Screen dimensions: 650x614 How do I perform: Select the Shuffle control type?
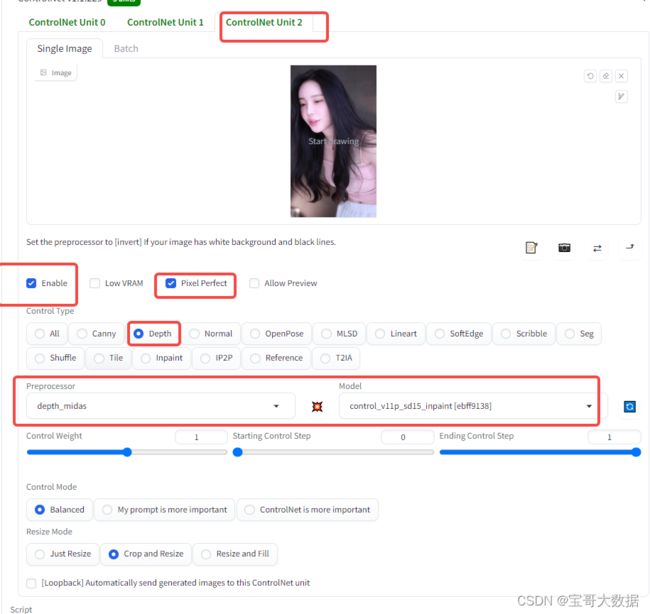point(56,358)
